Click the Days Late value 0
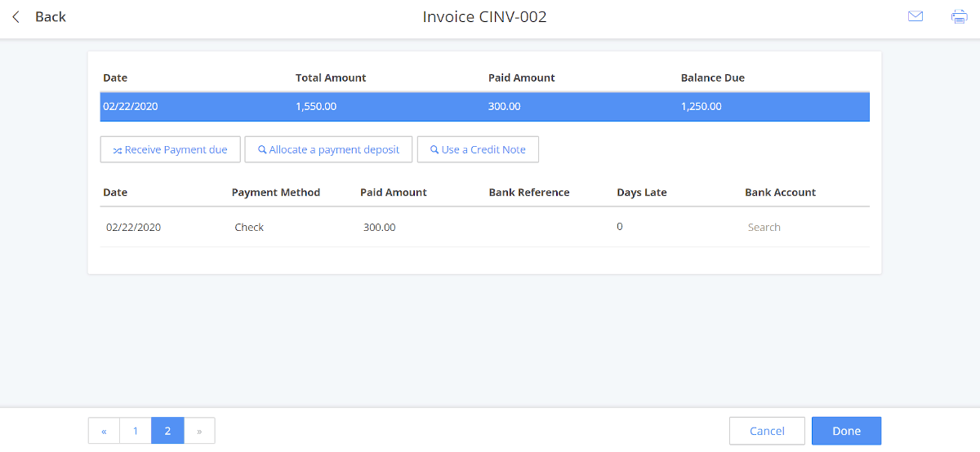The width and height of the screenshot is (980, 452). pyautogui.click(x=620, y=226)
